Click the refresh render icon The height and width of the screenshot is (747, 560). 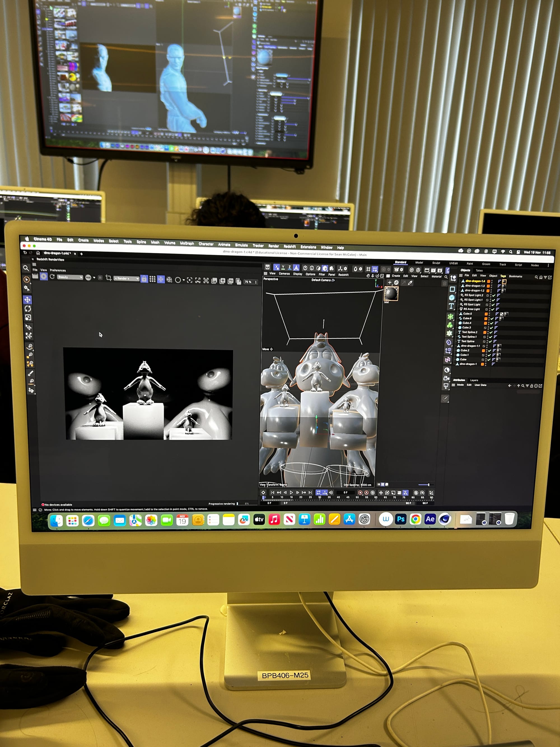tap(52, 276)
